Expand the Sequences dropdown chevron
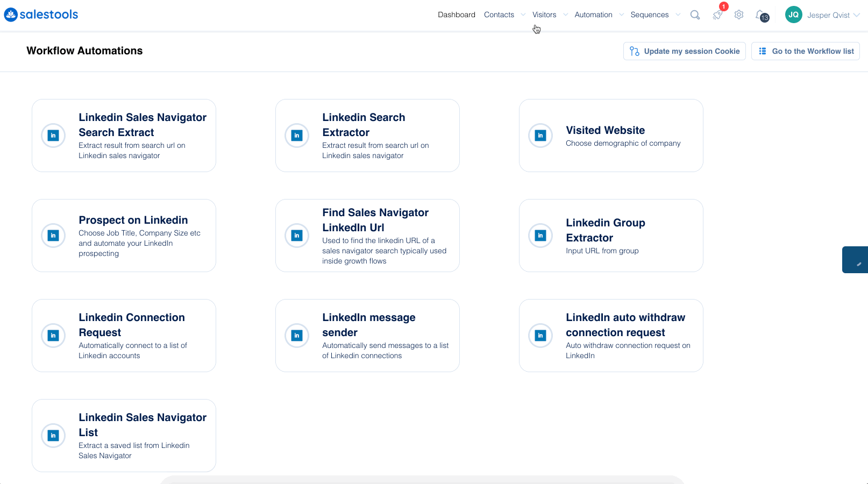 coord(678,15)
